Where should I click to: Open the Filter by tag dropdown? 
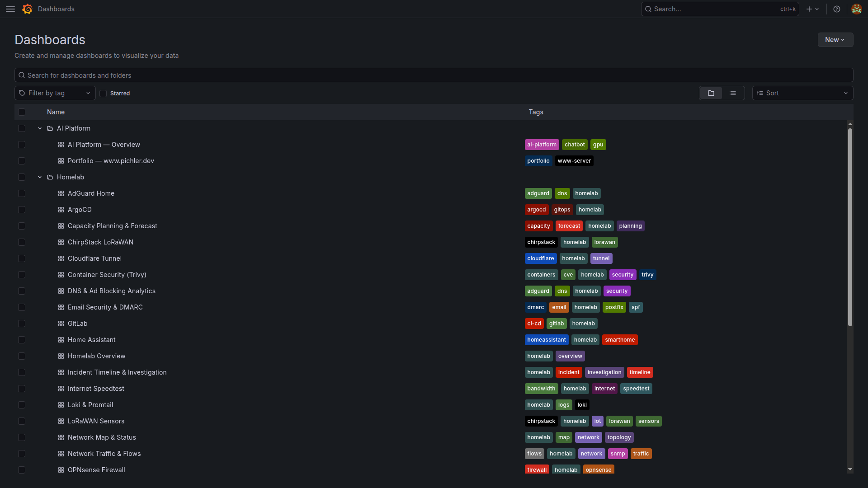point(55,93)
